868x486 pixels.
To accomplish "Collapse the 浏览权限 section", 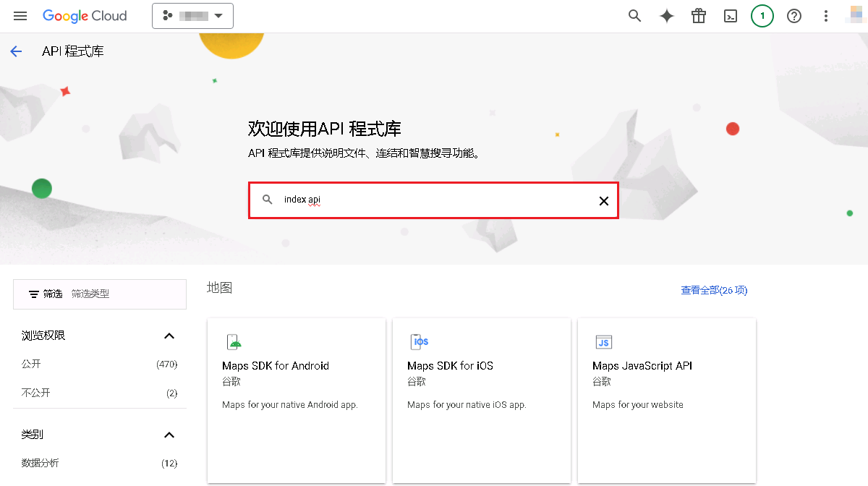I will coord(169,336).
